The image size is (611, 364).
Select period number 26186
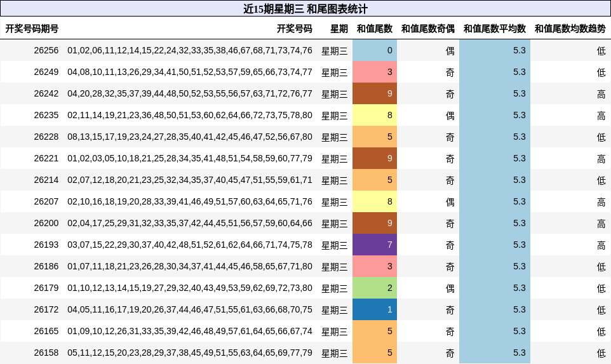point(46,267)
